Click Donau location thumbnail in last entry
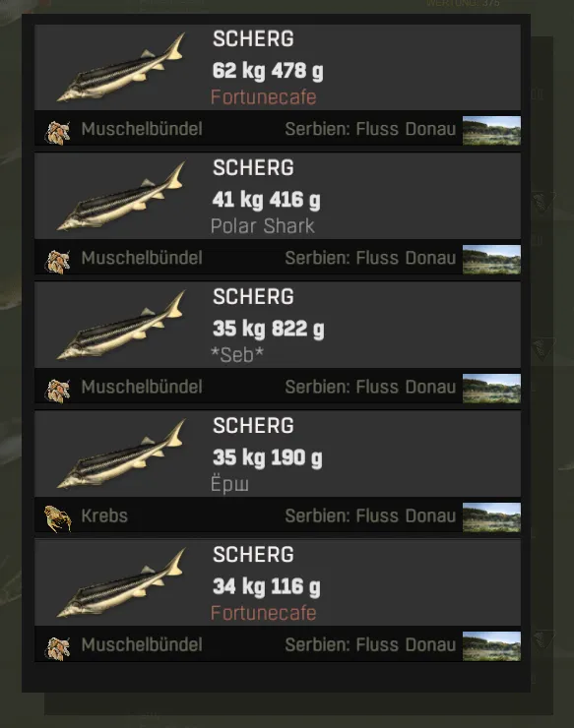Image resolution: width=574 pixels, height=728 pixels. 491,646
